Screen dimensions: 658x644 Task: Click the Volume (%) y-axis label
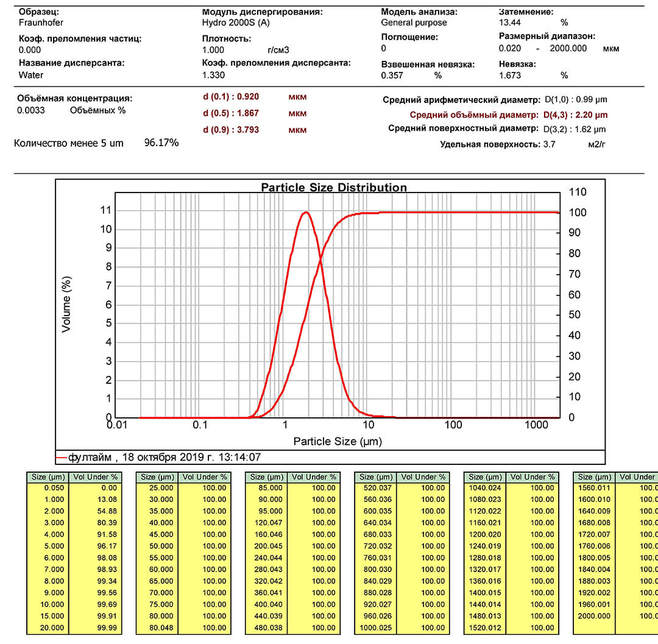coord(67,304)
